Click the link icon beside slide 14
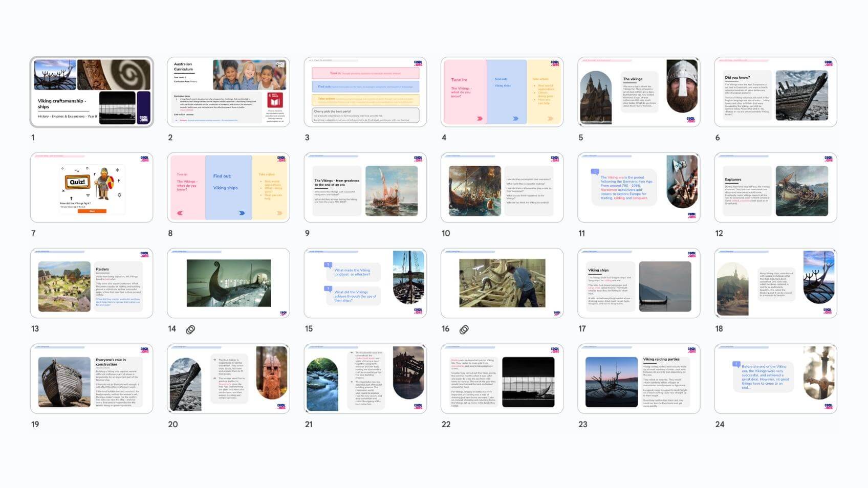The image size is (868, 488). coord(190,330)
